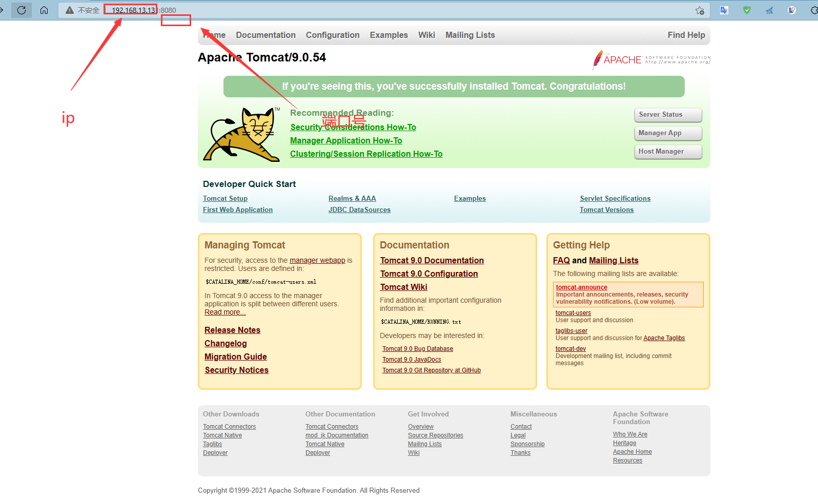Open the Apache Home link
Screen dimensions: 818x504
pos(632,452)
